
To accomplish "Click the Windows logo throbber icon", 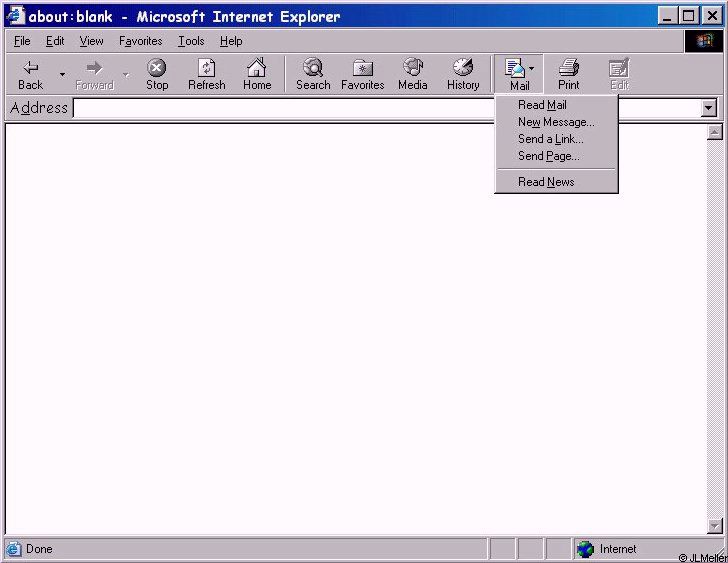I will [x=704, y=41].
